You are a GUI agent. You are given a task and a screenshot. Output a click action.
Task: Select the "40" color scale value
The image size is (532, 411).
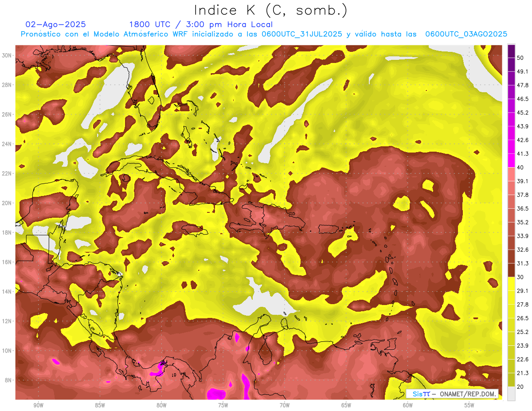coord(520,167)
